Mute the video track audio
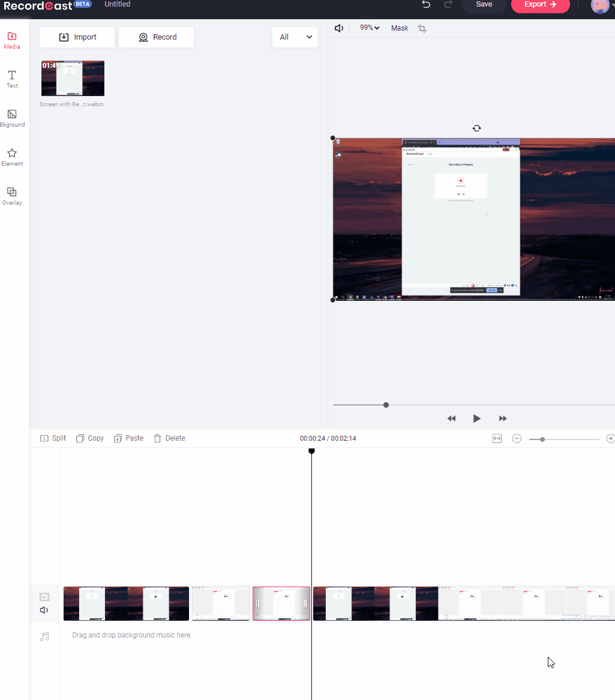The image size is (615, 700). point(44,610)
